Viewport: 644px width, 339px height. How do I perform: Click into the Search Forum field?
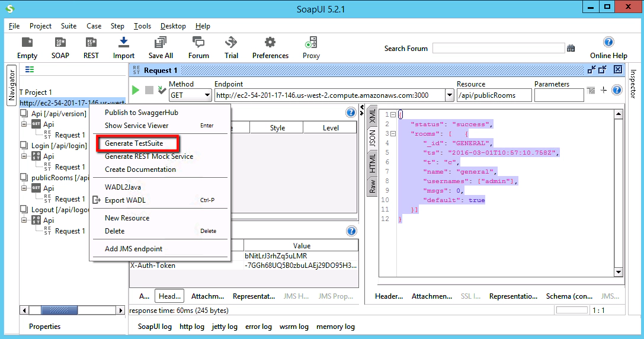pos(499,48)
